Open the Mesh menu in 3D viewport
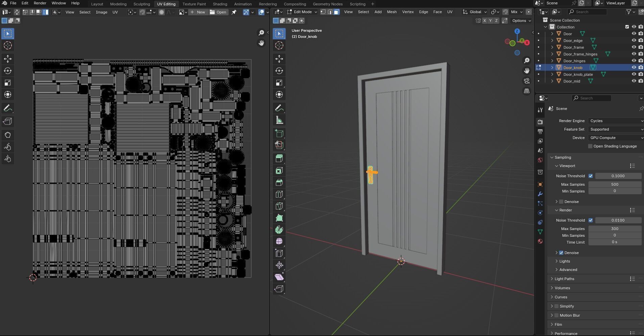 (x=391, y=12)
